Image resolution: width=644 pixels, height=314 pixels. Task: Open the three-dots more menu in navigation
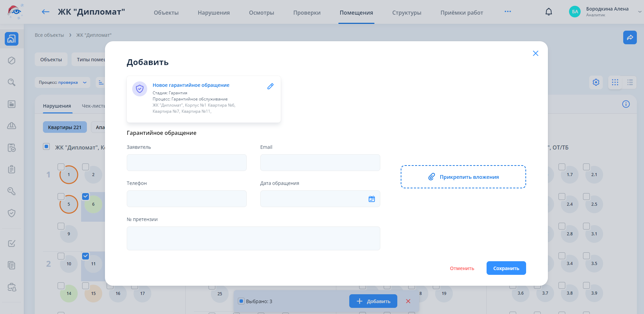coord(508,12)
